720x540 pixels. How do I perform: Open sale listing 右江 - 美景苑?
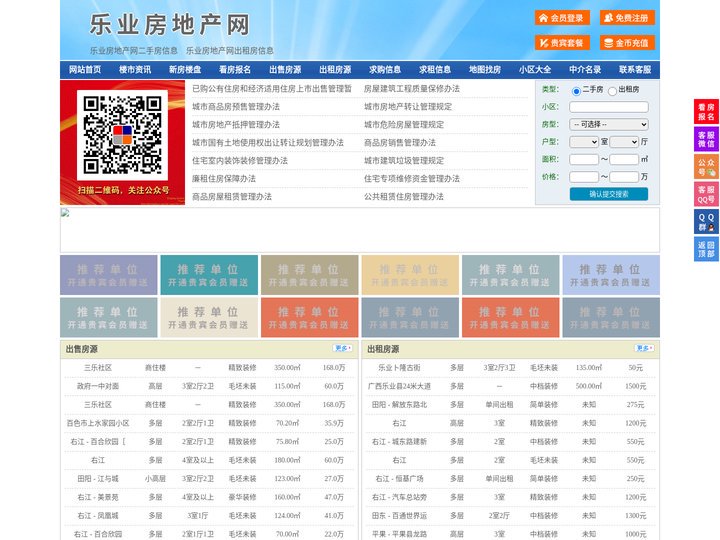(x=98, y=497)
